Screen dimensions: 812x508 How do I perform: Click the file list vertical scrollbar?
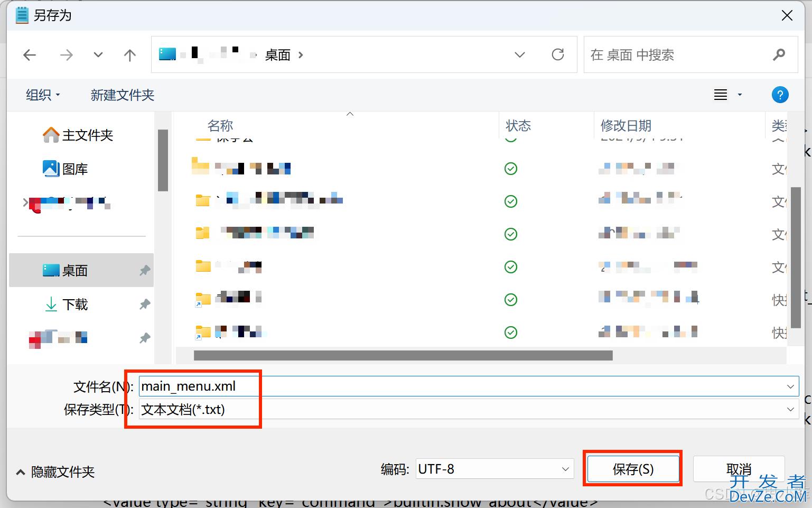pos(796,257)
